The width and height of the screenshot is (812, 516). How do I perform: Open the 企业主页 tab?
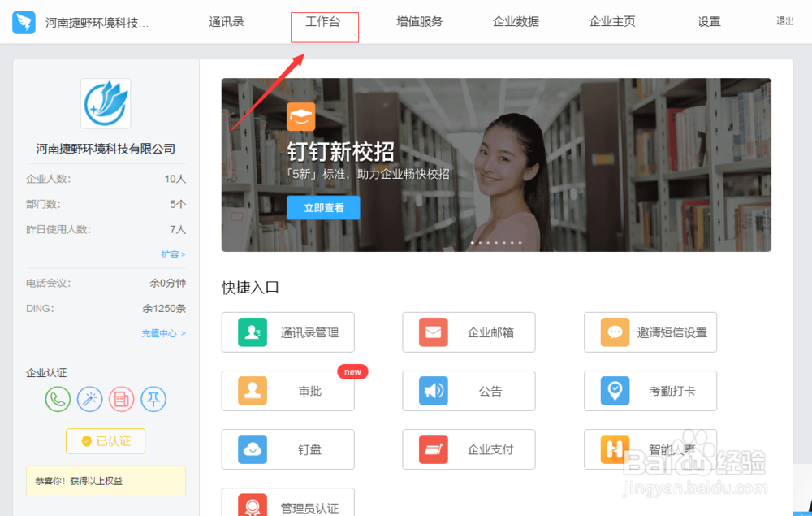point(612,22)
